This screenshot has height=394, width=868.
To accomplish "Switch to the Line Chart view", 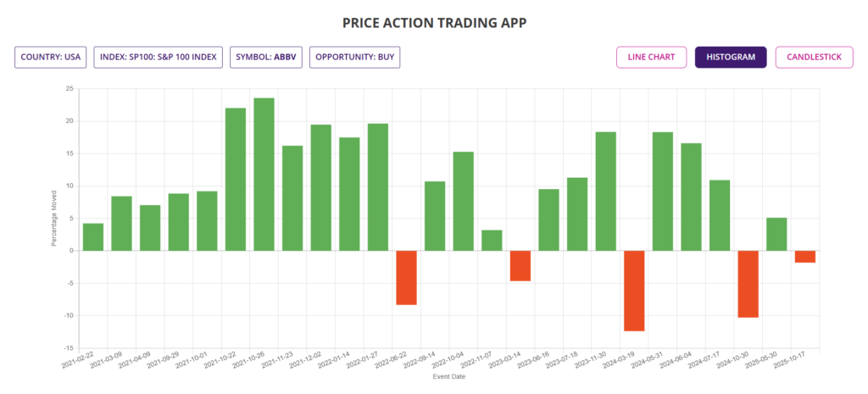I will click(x=651, y=58).
